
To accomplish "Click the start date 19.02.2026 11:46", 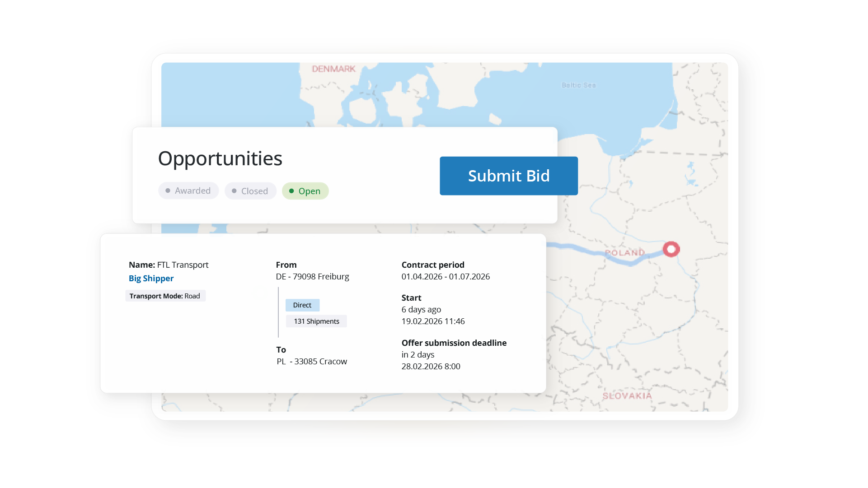I will tap(433, 321).
